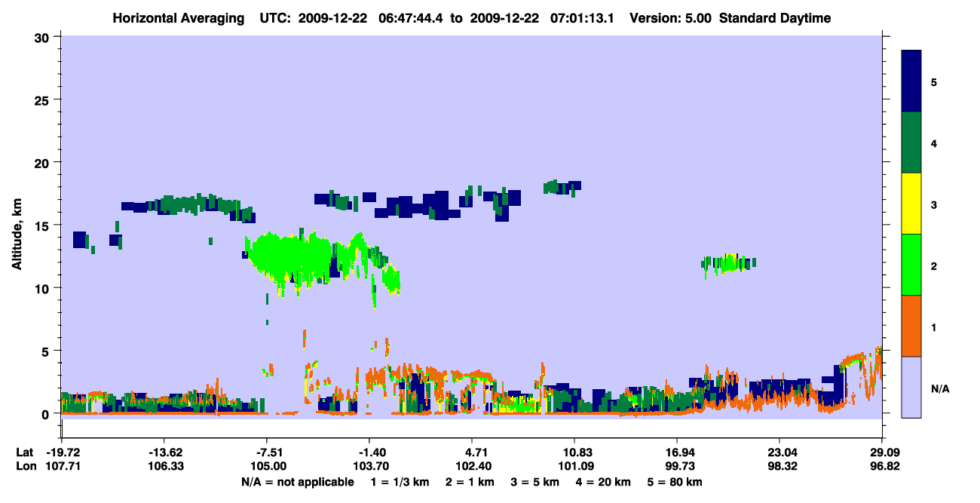This screenshot has width=980, height=503.
Task: Click the altitude tick label '25'
Action: (x=44, y=100)
